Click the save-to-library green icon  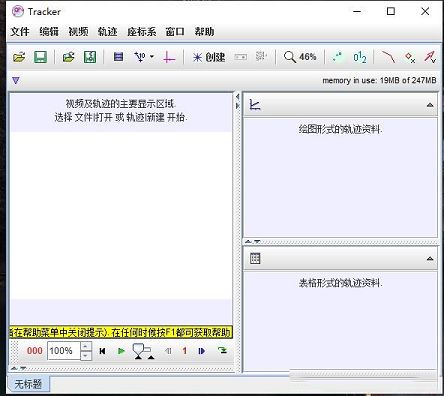90,57
